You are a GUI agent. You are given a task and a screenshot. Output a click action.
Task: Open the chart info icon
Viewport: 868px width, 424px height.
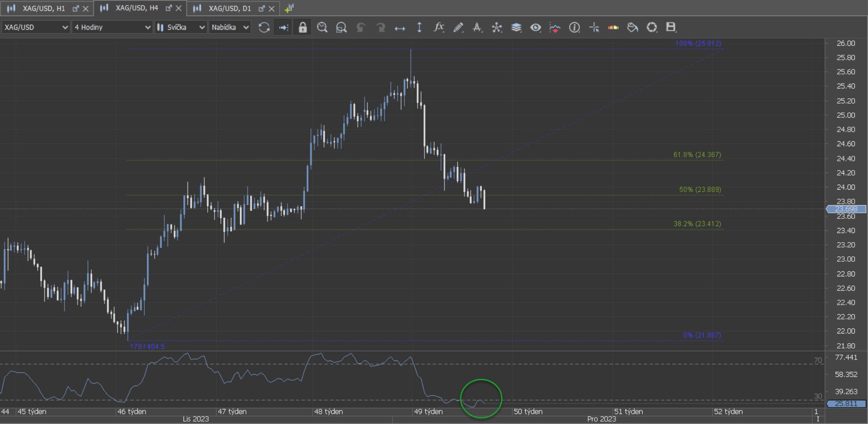(x=574, y=27)
